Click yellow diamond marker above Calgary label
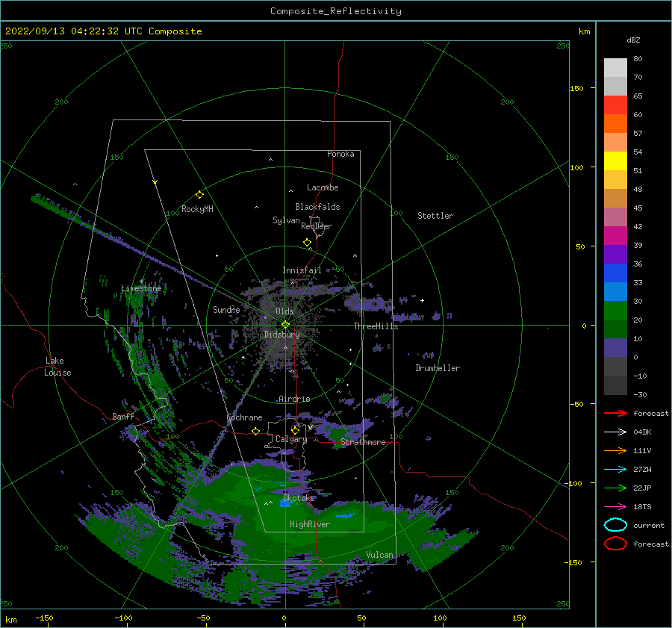The image size is (672, 628). click(295, 430)
